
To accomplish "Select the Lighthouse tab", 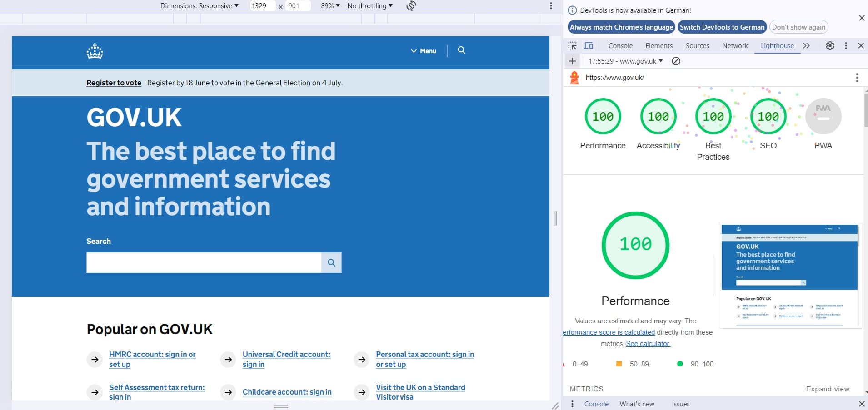I will 777,46.
